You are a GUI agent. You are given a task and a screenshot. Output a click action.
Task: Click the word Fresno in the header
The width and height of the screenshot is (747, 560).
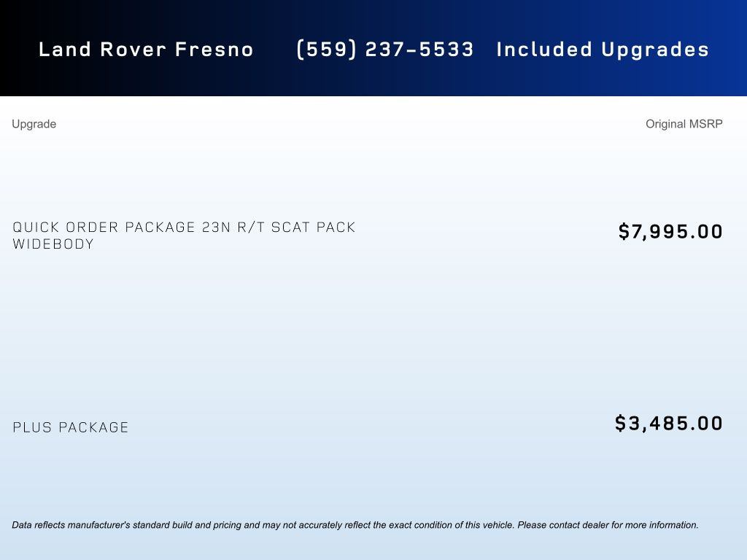click(x=214, y=50)
